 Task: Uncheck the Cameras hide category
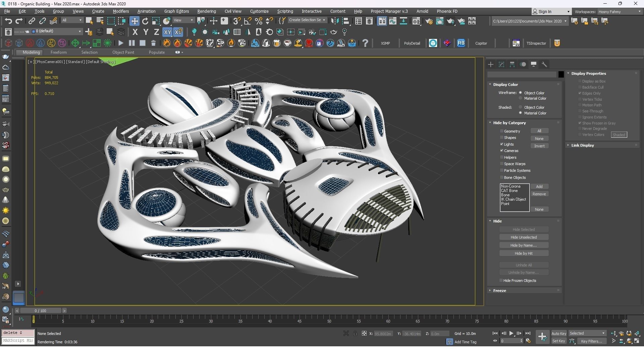point(502,151)
